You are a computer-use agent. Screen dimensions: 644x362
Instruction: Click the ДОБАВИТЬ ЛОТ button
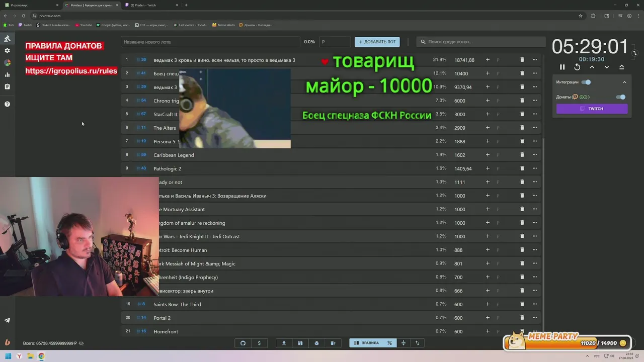click(x=377, y=42)
